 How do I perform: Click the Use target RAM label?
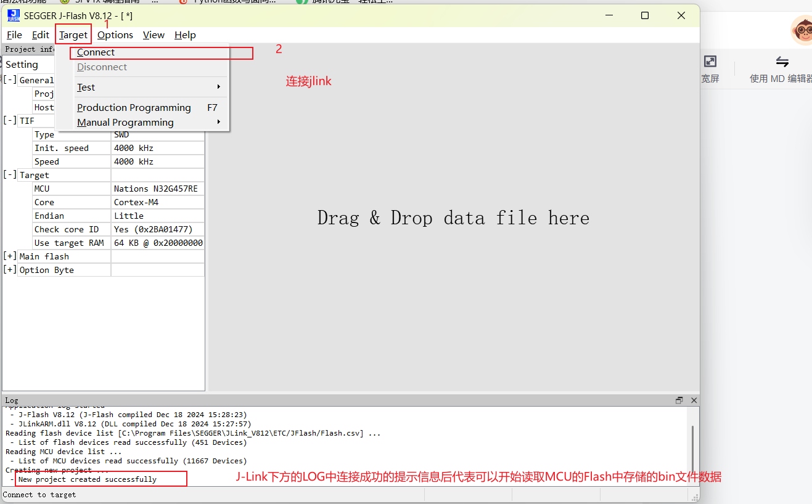72,243
